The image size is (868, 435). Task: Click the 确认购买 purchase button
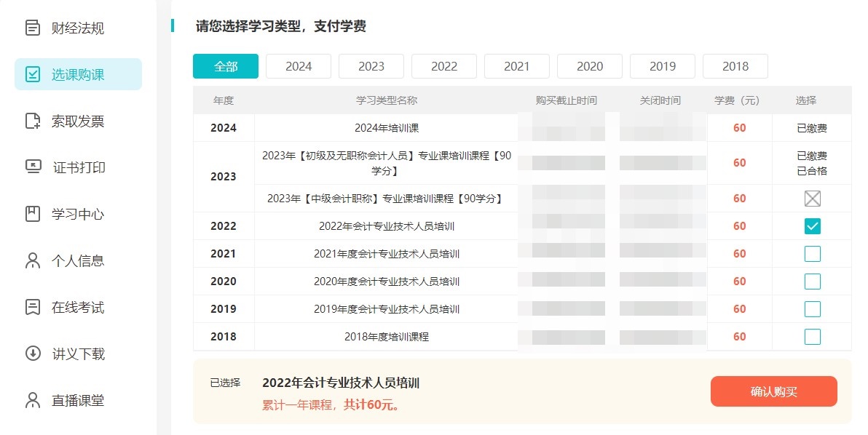click(x=773, y=391)
